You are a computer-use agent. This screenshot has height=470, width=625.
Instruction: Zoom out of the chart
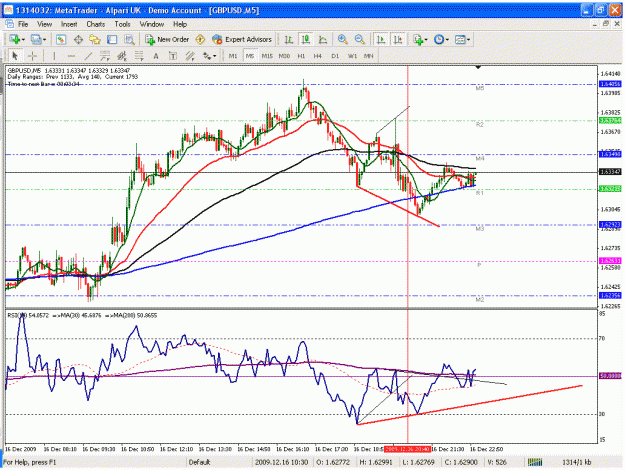tap(360, 39)
